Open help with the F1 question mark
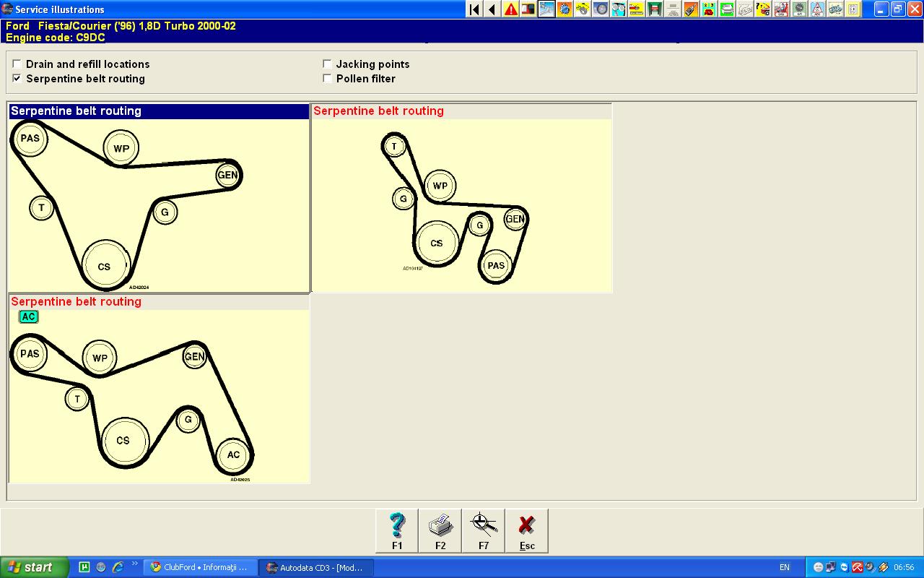The image size is (924, 578). coord(397,530)
